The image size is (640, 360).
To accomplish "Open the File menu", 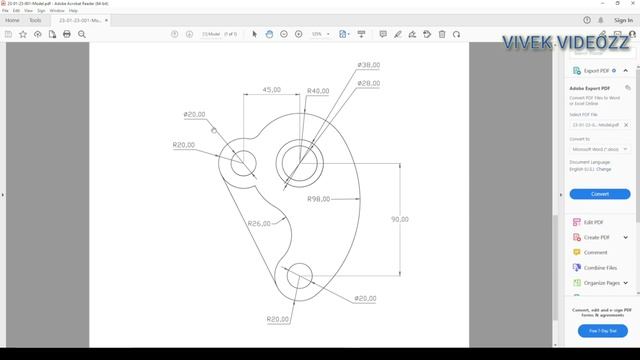I will [5, 11].
